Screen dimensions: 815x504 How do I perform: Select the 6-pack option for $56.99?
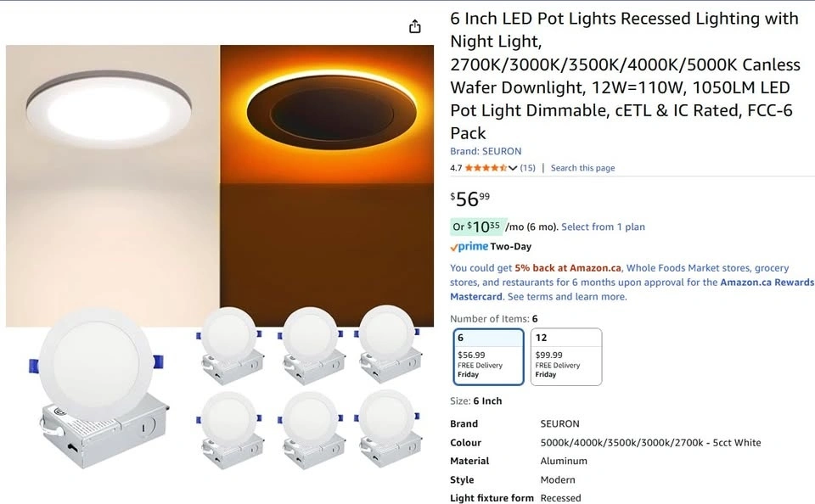pyautogui.click(x=488, y=356)
